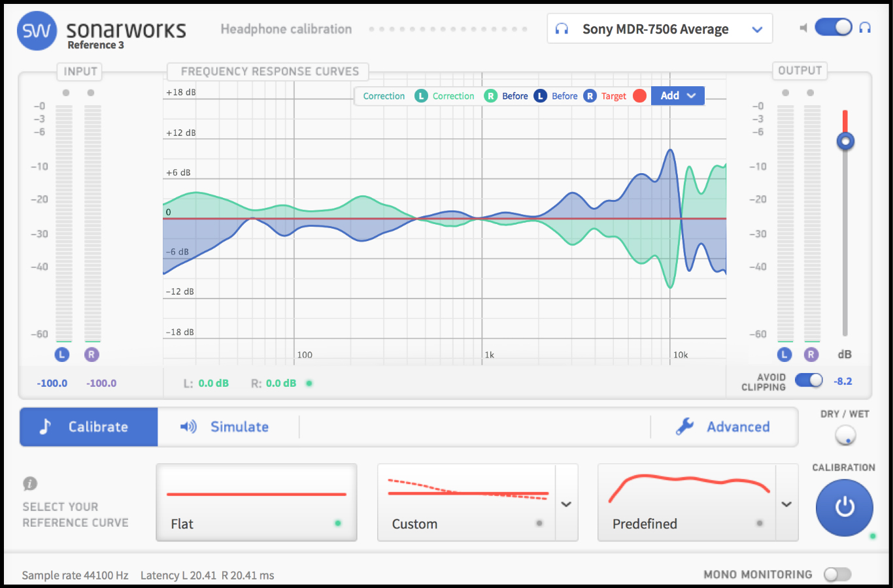The width and height of the screenshot is (893, 588).
Task: Click the headphones icon right of the toggle
Action: (865, 27)
